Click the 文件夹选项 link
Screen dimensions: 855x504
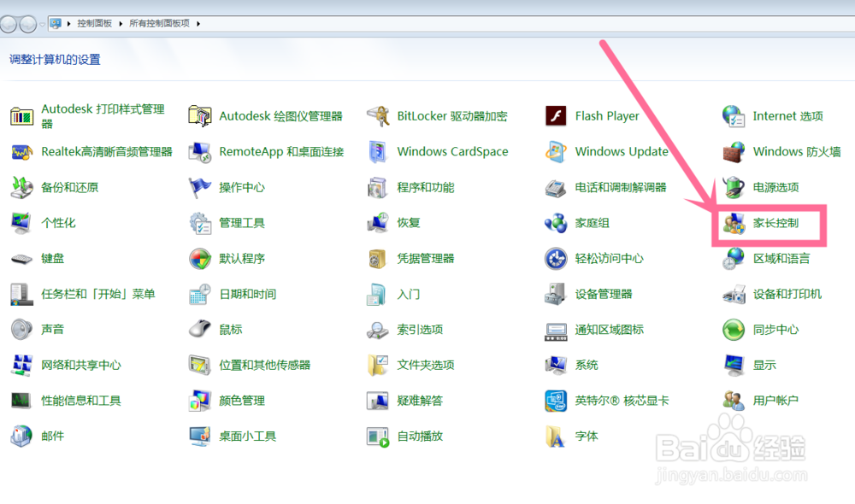tap(425, 365)
